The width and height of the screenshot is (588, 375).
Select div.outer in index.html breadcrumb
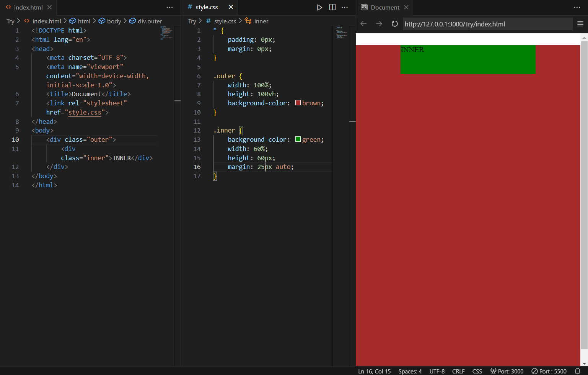tap(146, 21)
